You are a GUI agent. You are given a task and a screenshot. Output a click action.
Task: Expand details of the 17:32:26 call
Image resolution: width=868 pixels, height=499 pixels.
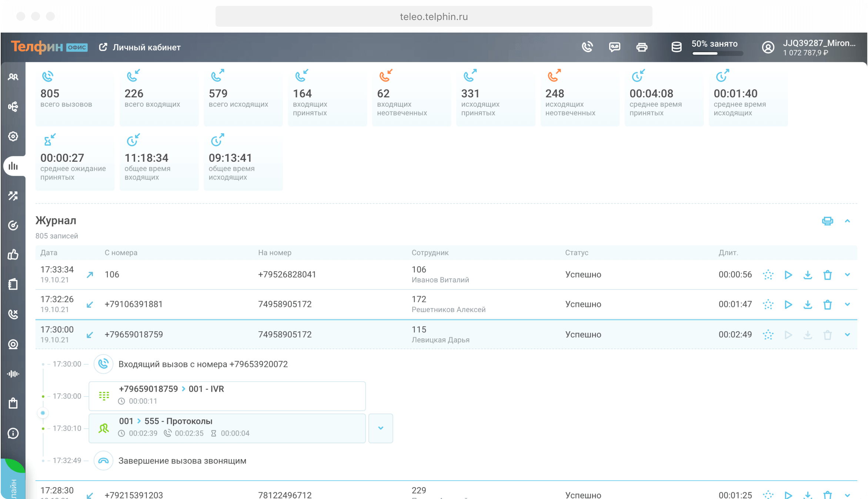click(x=847, y=304)
